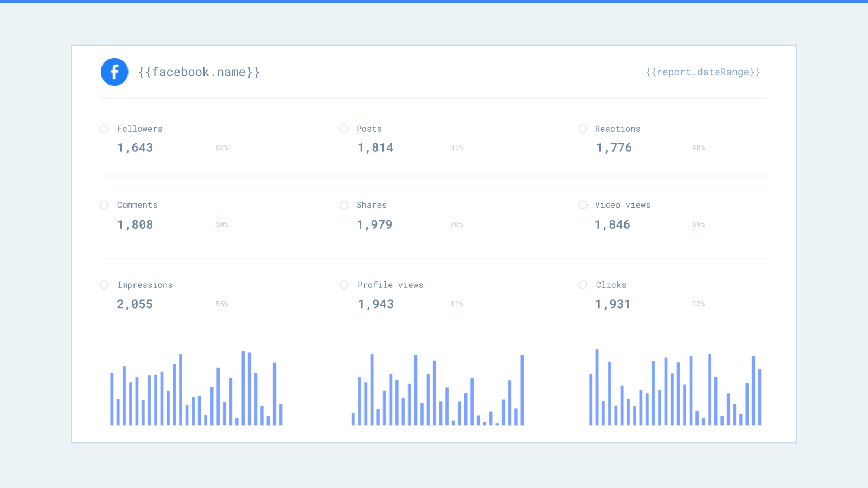Screen dimensions: 868x488
Task: Click the 11% Profile views percentage
Action: pyautogui.click(x=457, y=304)
